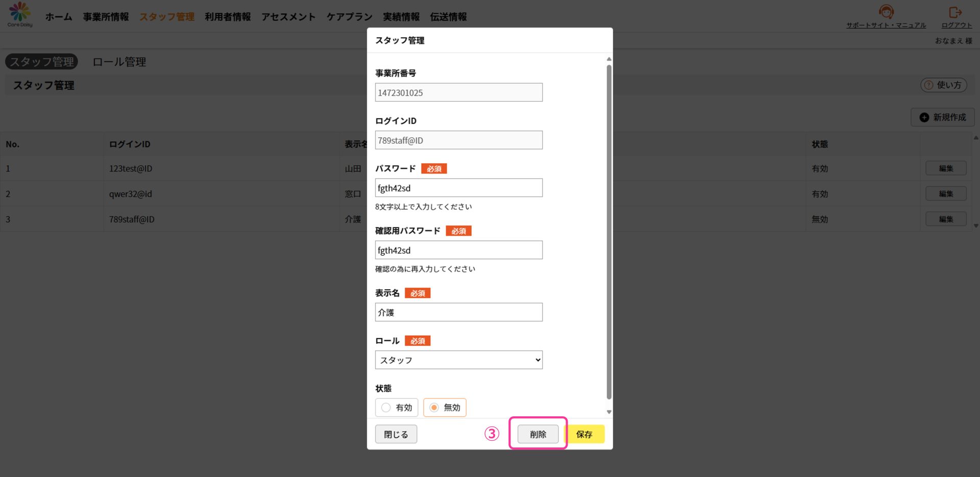980x477 pixels.
Task: Click the logout door icon
Action: pos(955,12)
